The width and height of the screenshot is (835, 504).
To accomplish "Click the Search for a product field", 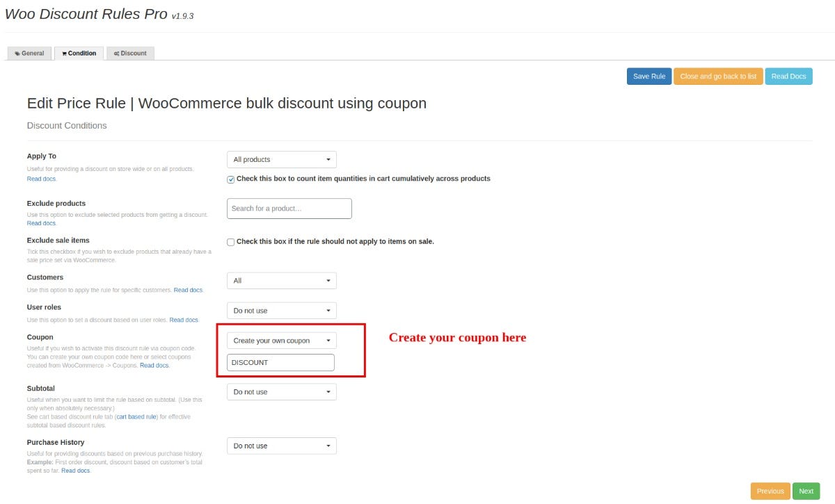I will tap(289, 209).
